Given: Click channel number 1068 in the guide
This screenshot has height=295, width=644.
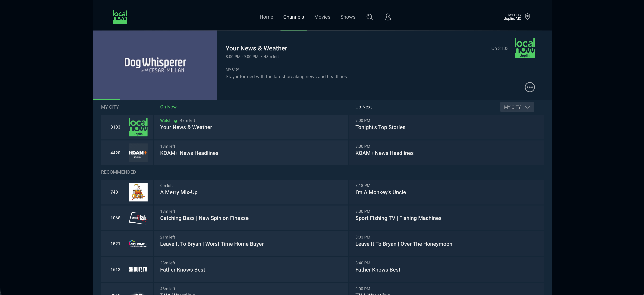Looking at the screenshot, I should pos(115,218).
